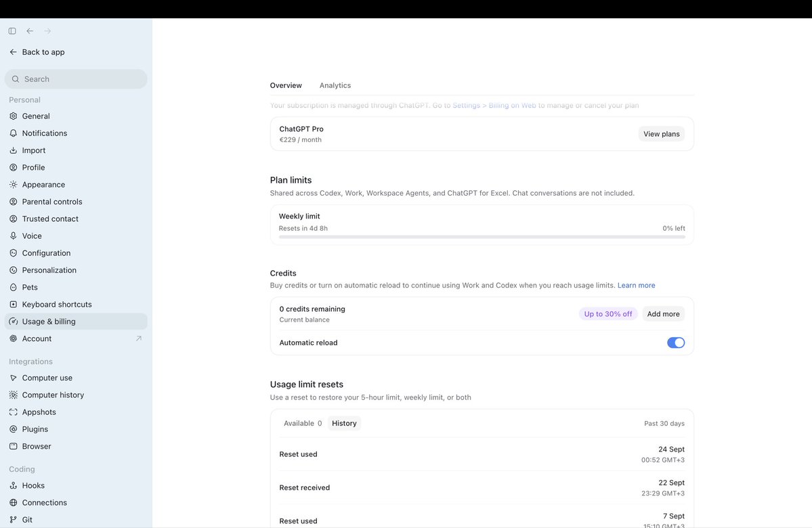Click the Keyboard shortcuts icon

pyautogui.click(x=14, y=304)
